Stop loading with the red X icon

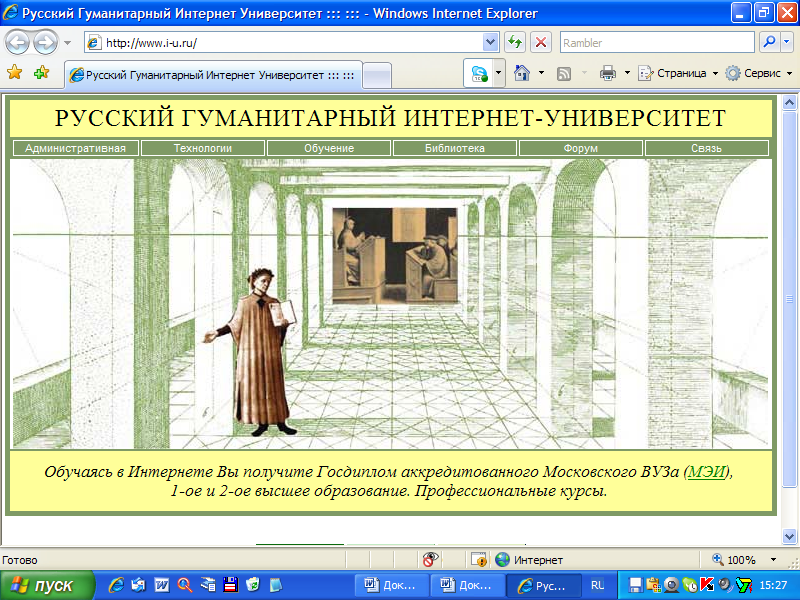tap(541, 42)
